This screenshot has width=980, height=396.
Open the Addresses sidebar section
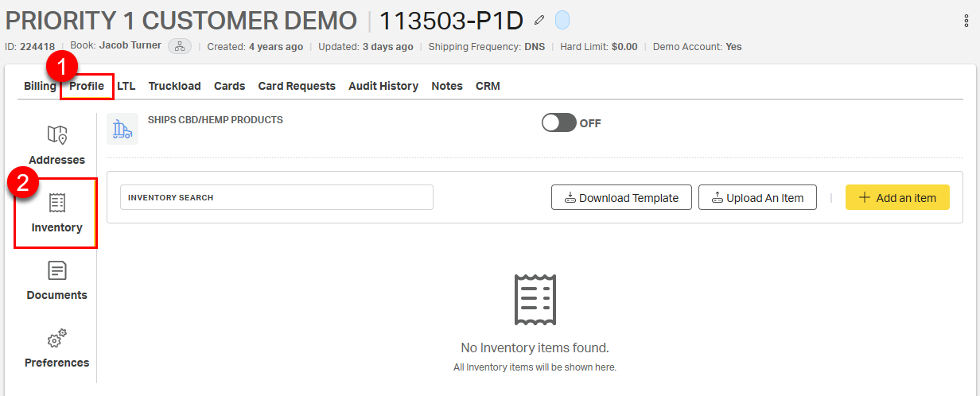(x=56, y=145)
